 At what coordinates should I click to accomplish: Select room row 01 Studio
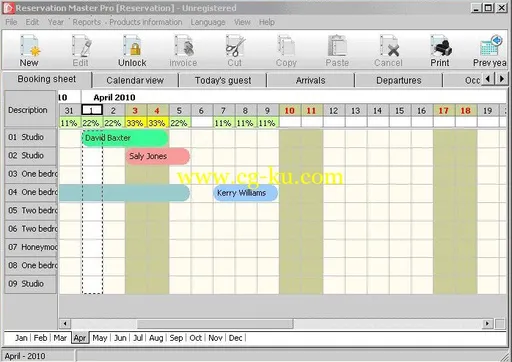coord(31,137)
